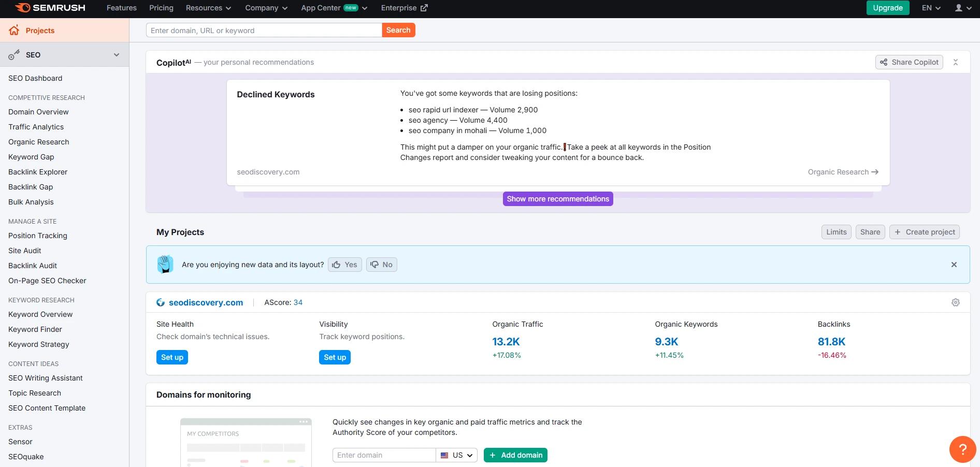The width and height of the screenshot is (980, 467).
Task: Open Backlink Gap tool
Action: pos(31,187)
